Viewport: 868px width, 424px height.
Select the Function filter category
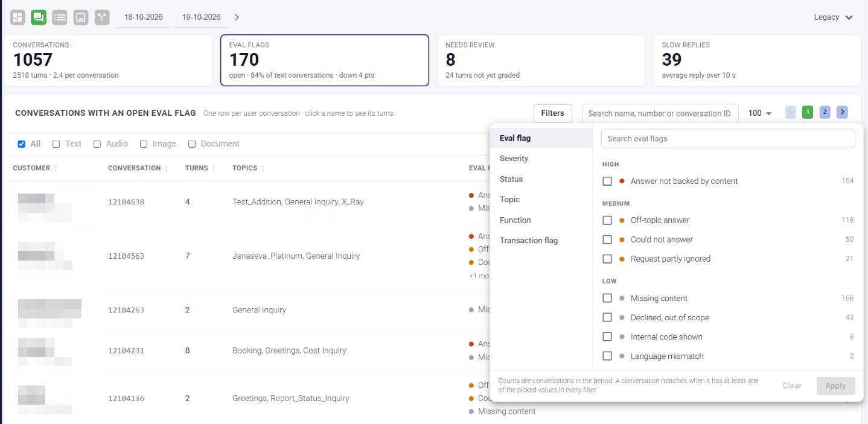[x=541, y=220]
